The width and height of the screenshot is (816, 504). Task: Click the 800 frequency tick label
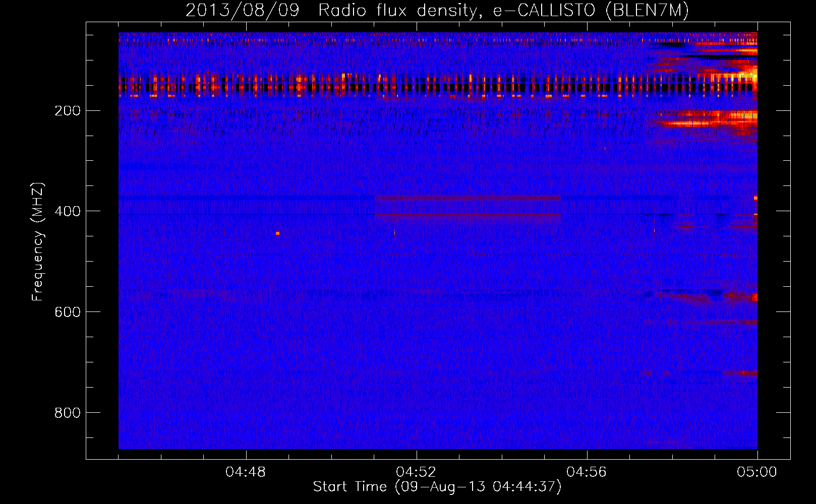click(68, 413)
